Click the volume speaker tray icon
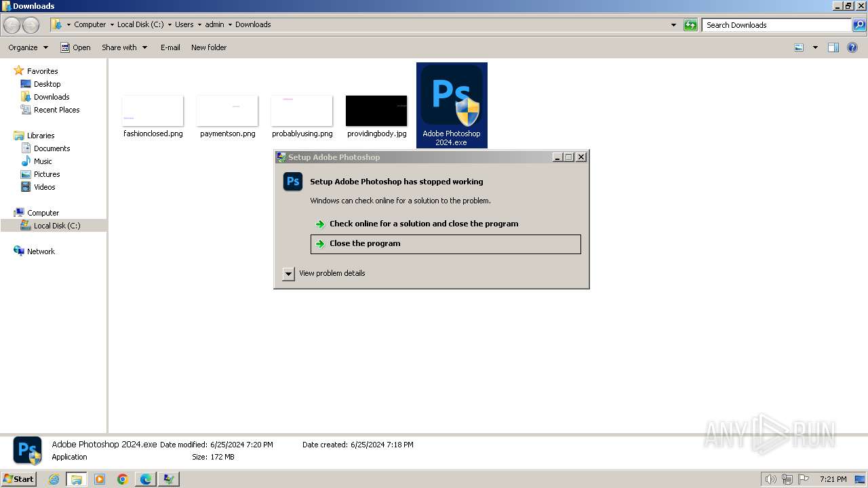 tap(771, 479)
